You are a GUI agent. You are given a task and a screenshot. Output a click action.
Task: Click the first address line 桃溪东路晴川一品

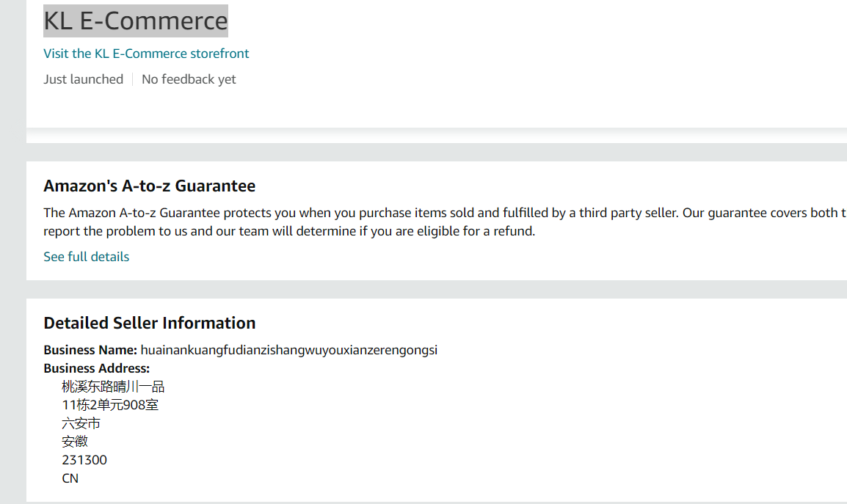pyautogui.click(x=112, y=386)
